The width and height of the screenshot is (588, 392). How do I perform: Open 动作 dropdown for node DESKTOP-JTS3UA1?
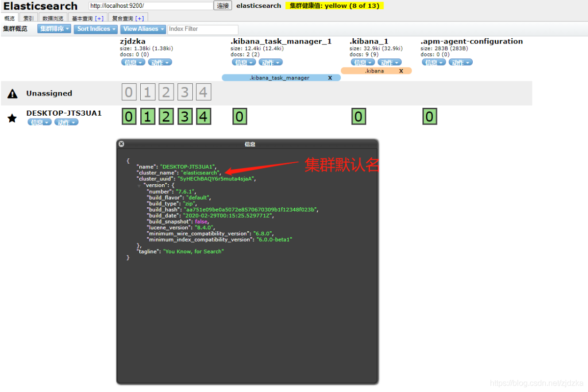[x=66, y=122]
